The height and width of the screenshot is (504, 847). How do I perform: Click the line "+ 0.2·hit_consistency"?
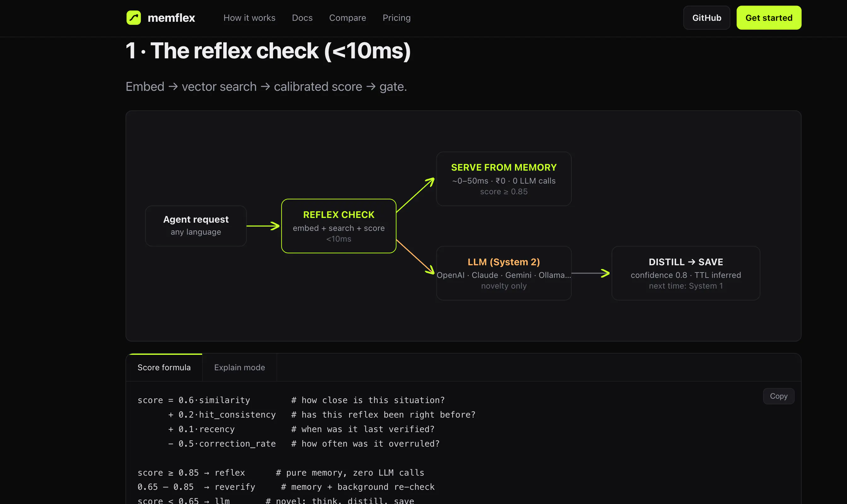point(222,415)
